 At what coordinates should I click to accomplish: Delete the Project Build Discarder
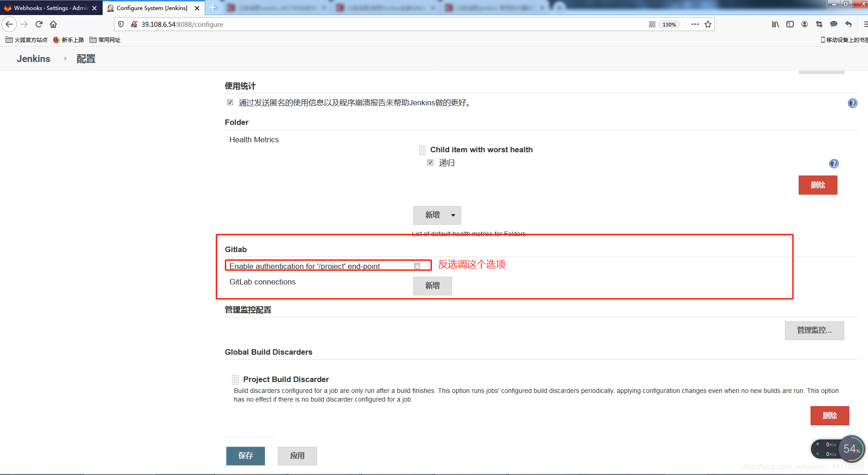point(830,416)
